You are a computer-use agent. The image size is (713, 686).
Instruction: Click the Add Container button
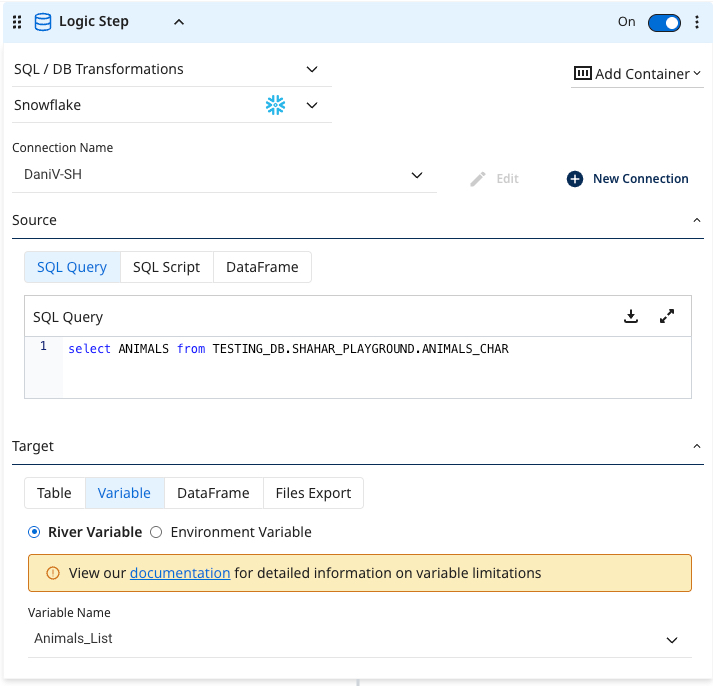pyautogui.click(x=637, y=74)
